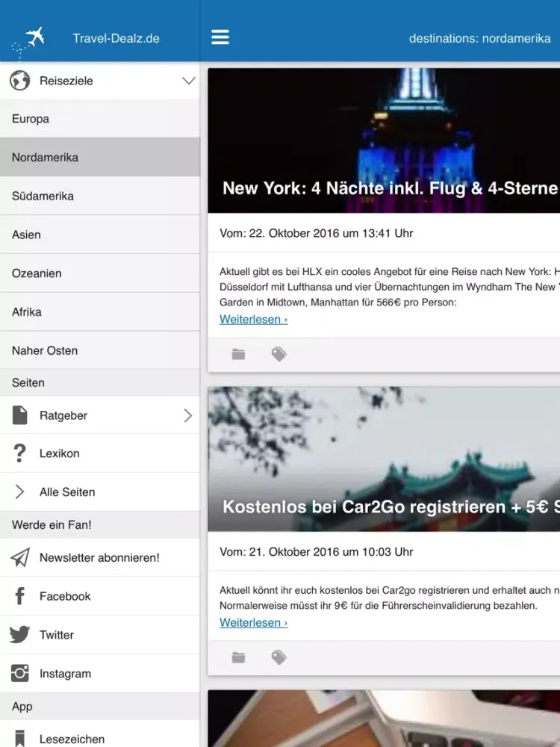Select Südamerika destination

pyautogui.click(x=100, y=196)
